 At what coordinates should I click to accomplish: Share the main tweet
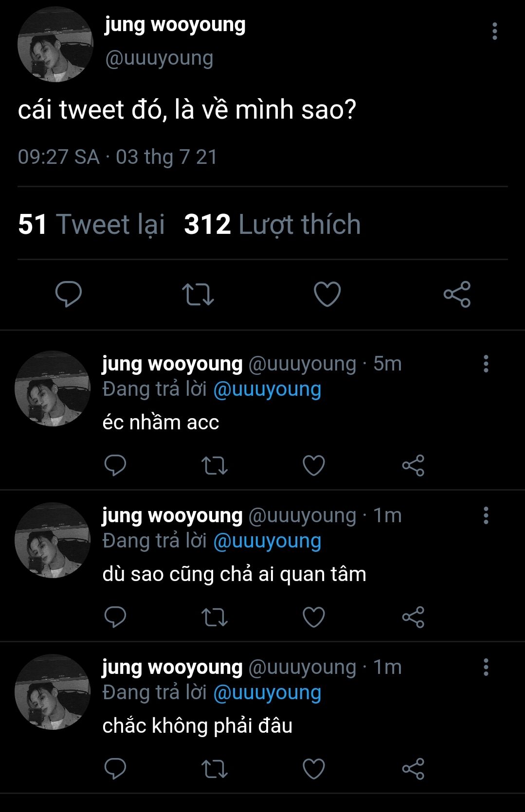pos(457,294)
